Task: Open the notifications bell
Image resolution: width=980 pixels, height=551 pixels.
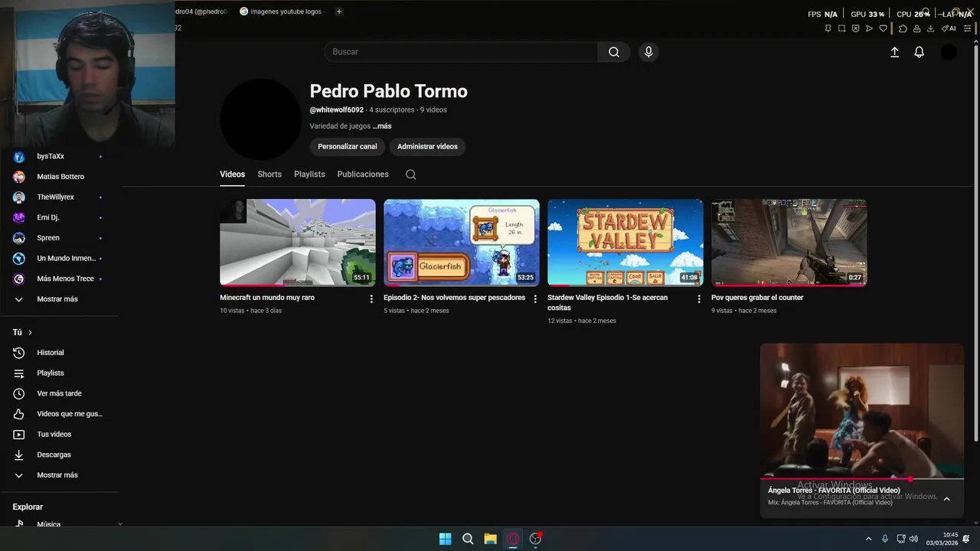Action: tap(919, 52)
